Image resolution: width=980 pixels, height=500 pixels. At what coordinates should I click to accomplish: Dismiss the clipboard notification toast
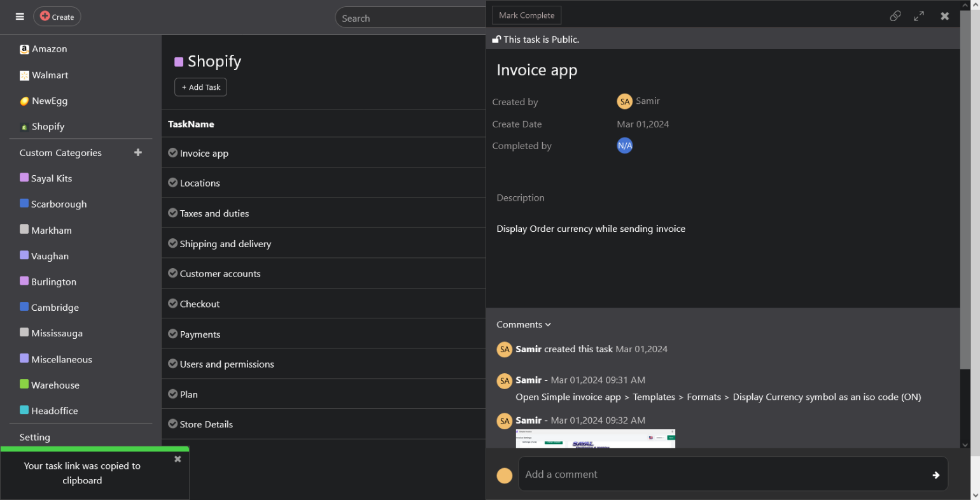tap(178, 459)
